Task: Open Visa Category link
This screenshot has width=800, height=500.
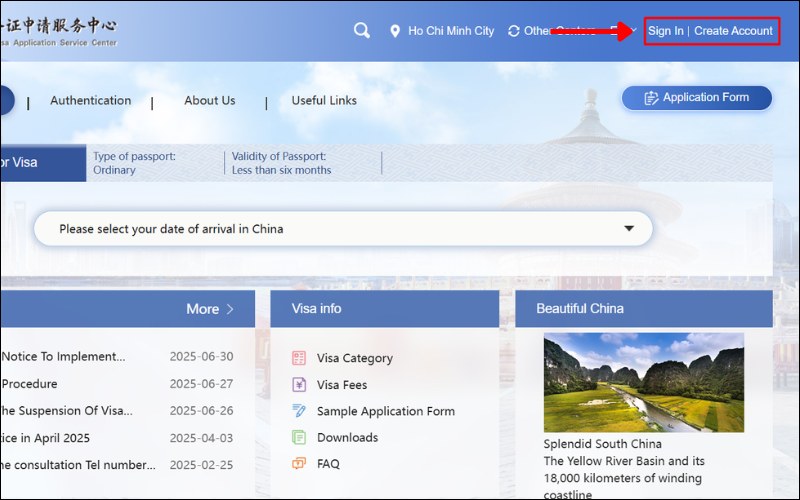Action: [x=355, y=358]
